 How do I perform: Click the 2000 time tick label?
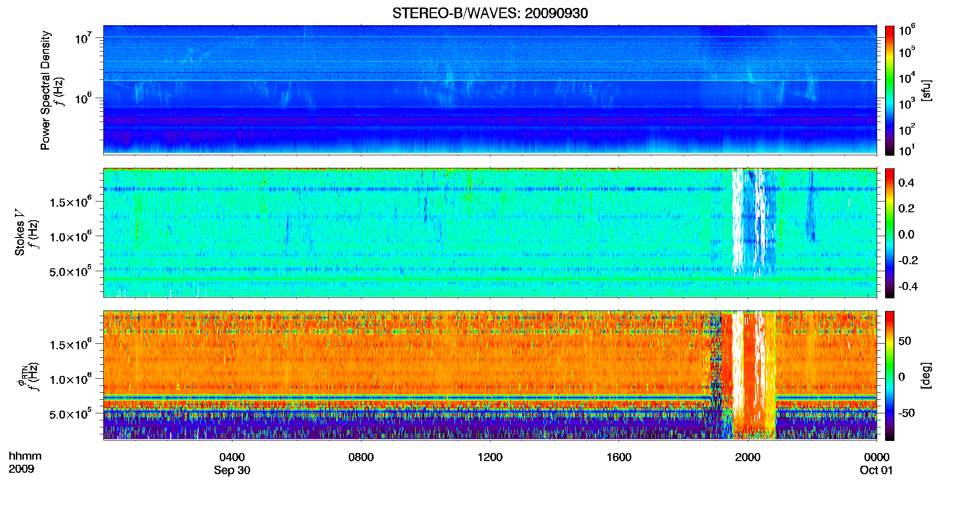coord(748,457)
